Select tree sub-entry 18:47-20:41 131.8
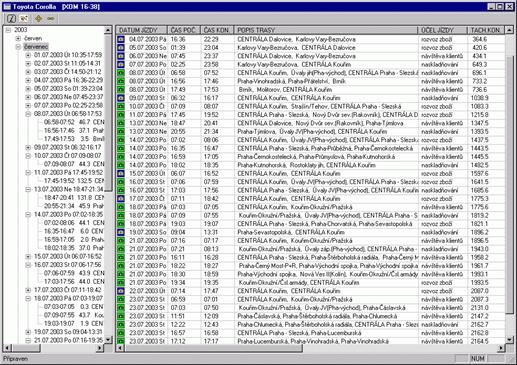 (x=74, y=198)
